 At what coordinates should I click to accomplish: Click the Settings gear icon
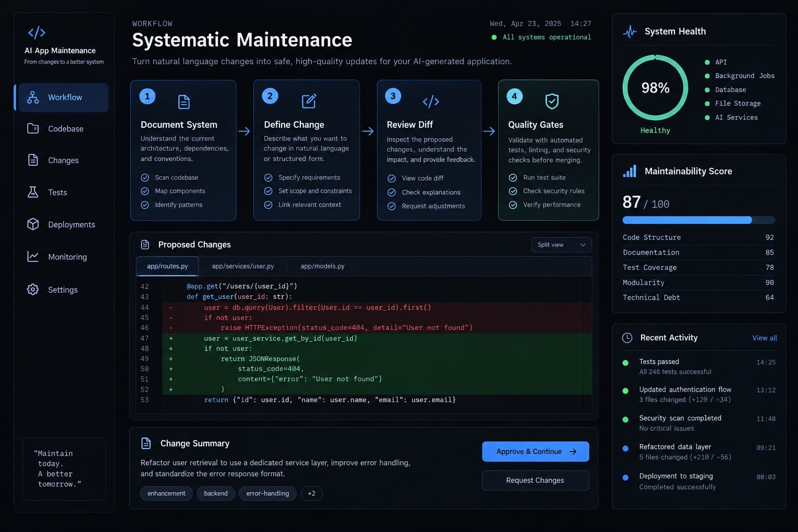33,289
